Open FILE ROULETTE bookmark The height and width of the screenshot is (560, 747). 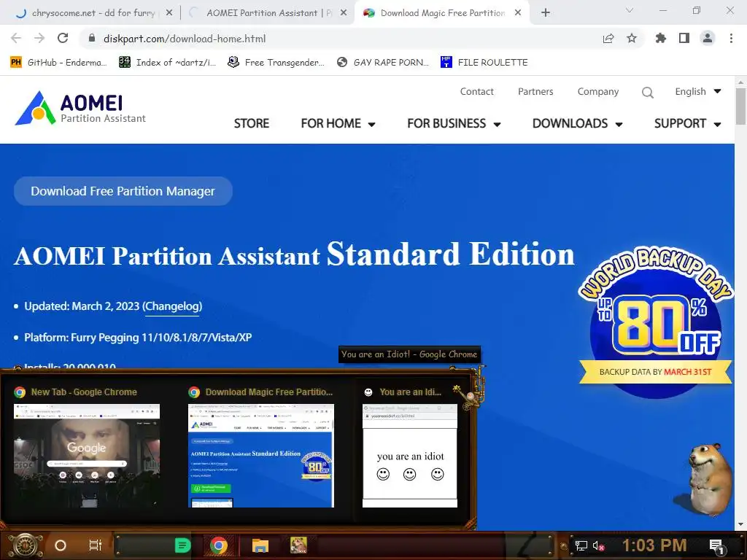[x=484, y=63]
